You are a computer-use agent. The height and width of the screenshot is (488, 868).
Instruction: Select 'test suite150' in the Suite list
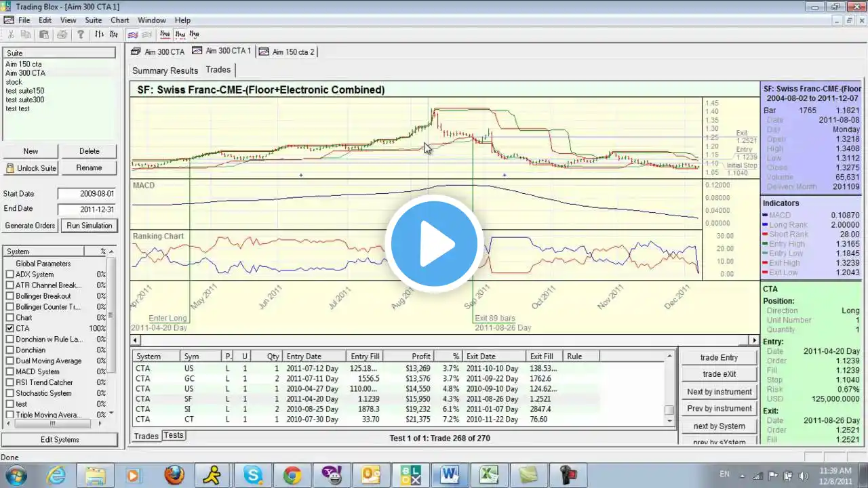point(25,91)
